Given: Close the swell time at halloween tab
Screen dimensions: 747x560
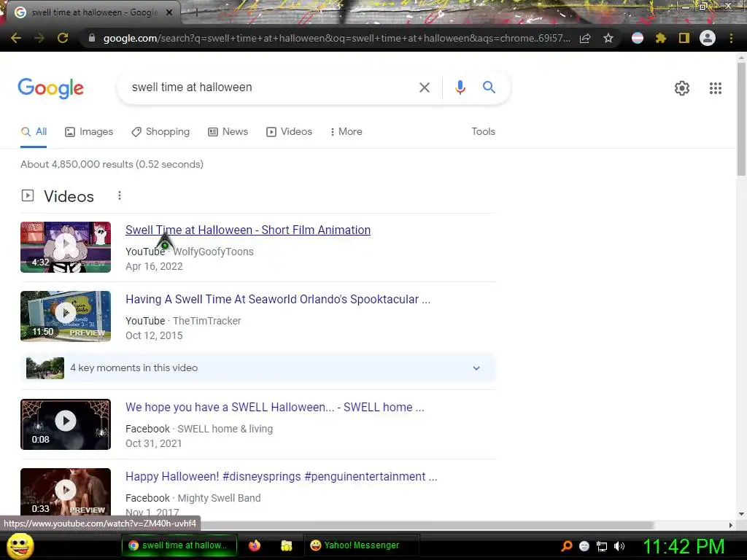Looking at the screenshot, I should pos(169,13).
